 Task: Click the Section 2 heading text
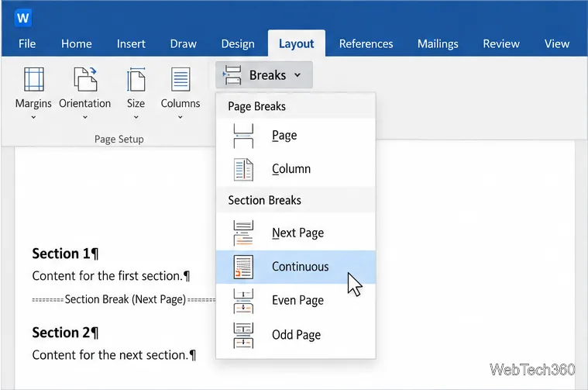click(65, 333)
